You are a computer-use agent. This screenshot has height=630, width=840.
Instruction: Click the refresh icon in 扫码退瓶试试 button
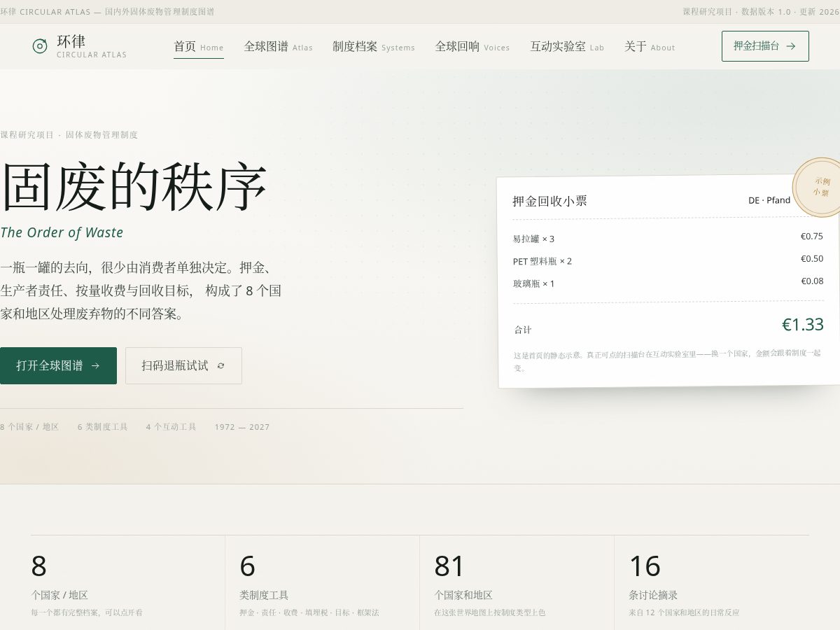[x=221, y=365]
